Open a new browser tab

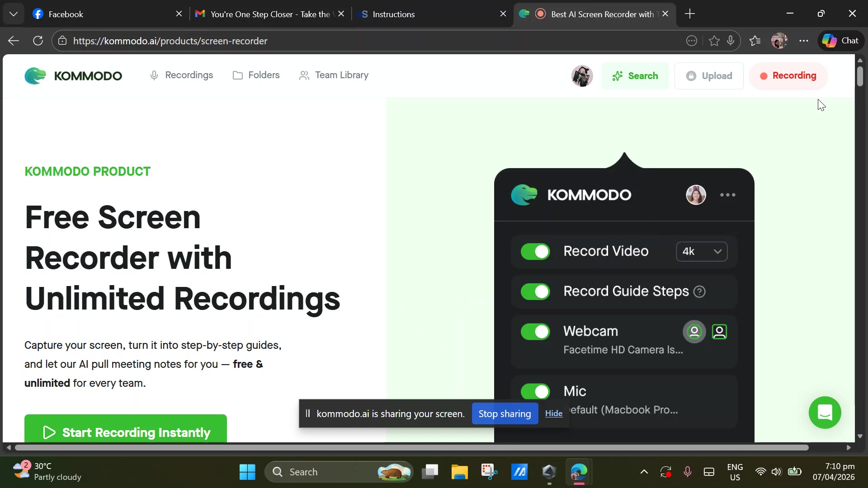pos(690,14)
